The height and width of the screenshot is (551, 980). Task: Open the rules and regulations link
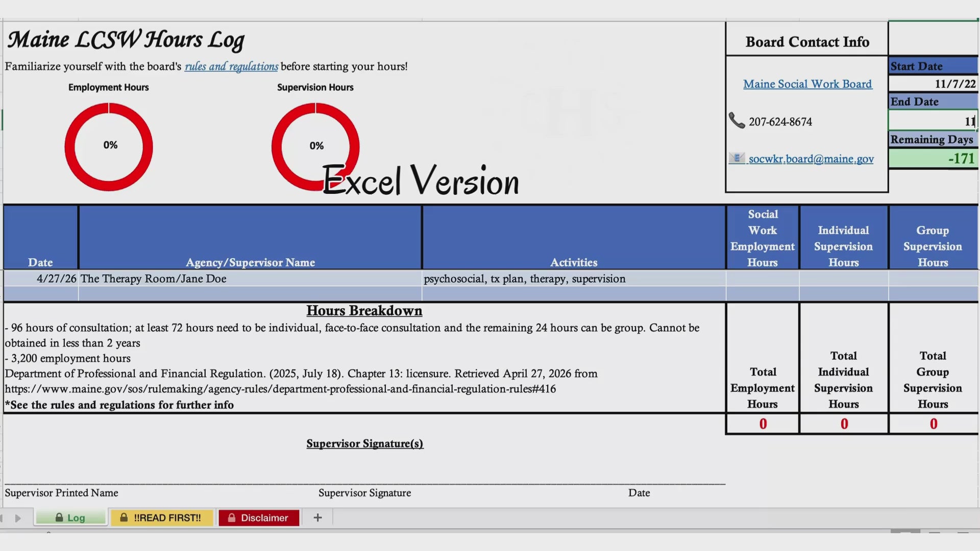pyautogui.click(x=231, y=66)
